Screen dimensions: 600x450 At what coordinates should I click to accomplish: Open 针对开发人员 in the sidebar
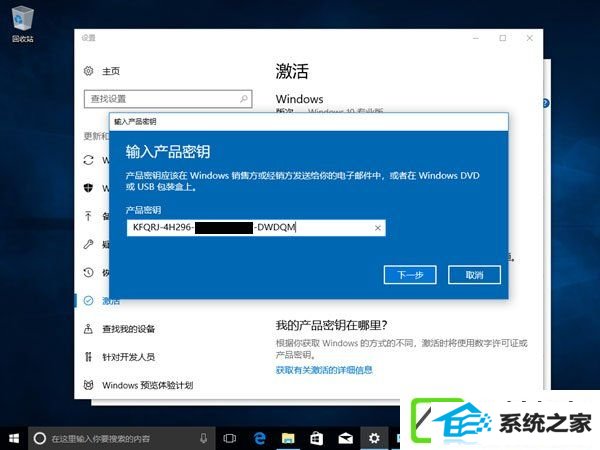click(129, 357)
